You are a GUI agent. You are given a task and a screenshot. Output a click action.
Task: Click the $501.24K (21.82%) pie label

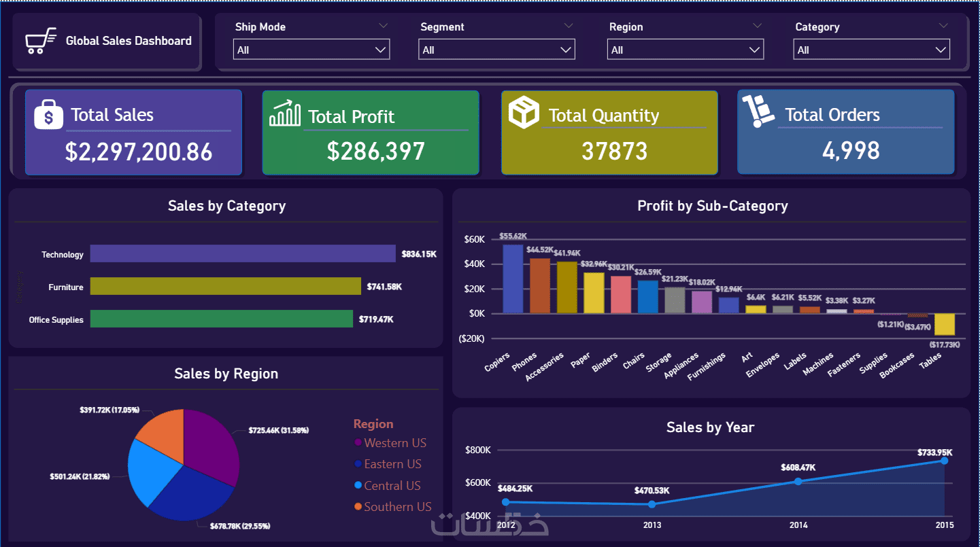click(x=80, y=476)
